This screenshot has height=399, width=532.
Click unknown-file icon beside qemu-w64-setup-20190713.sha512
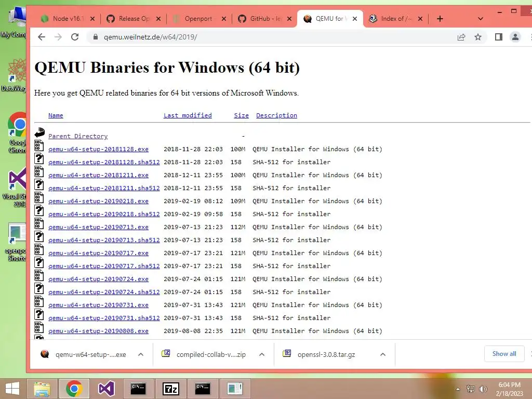[39, 236]
